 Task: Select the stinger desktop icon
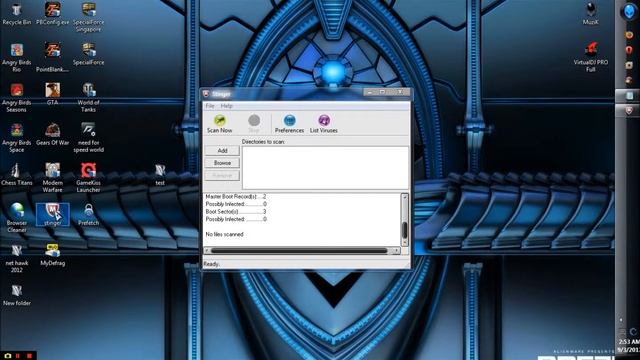(53, 215)
